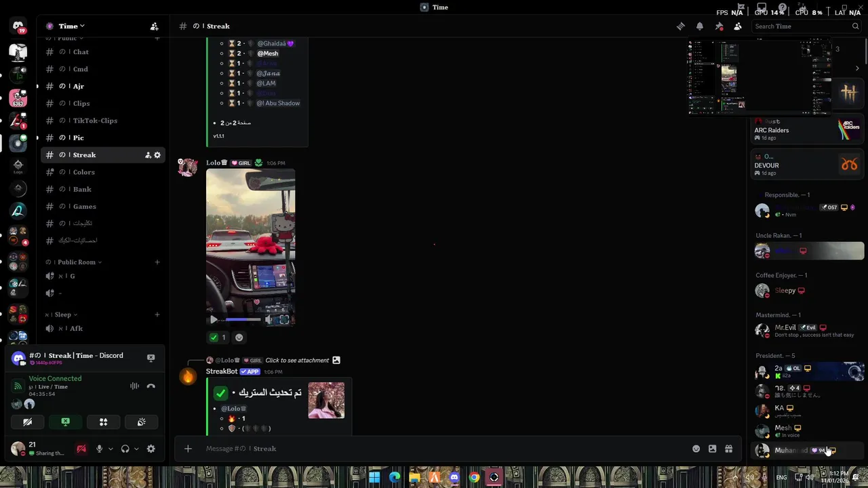The height and width of the screenshot is (488, 868).
Task: Open voice connection details signal icon
Action: 18,386
